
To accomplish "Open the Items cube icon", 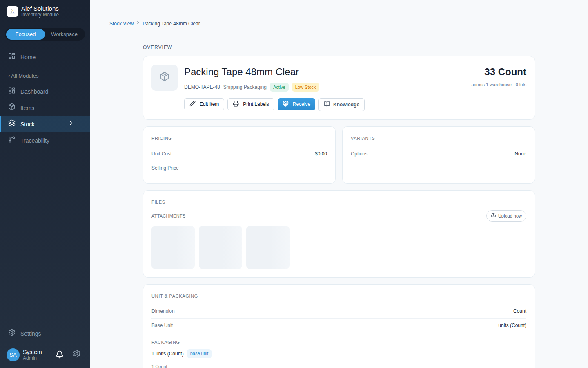I will tap(12, 107).
